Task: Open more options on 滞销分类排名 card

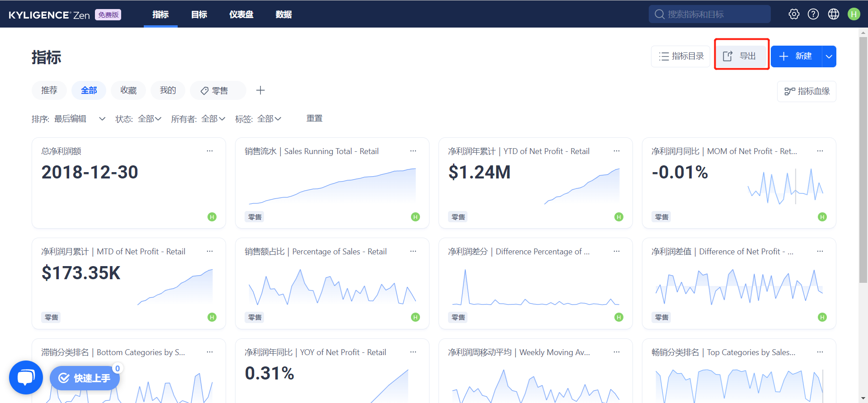Action: [x=210, y=352]
